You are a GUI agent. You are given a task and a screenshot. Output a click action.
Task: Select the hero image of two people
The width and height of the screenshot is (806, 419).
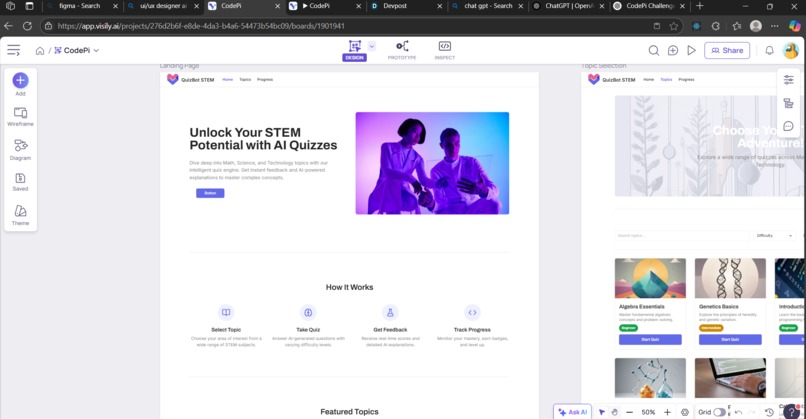432,163
